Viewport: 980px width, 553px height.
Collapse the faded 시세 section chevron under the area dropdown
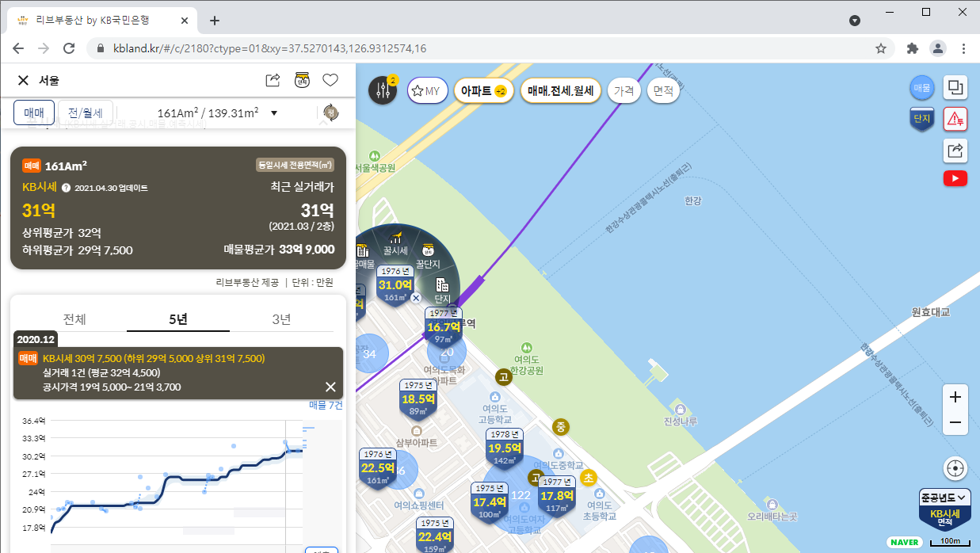(322, 123)
